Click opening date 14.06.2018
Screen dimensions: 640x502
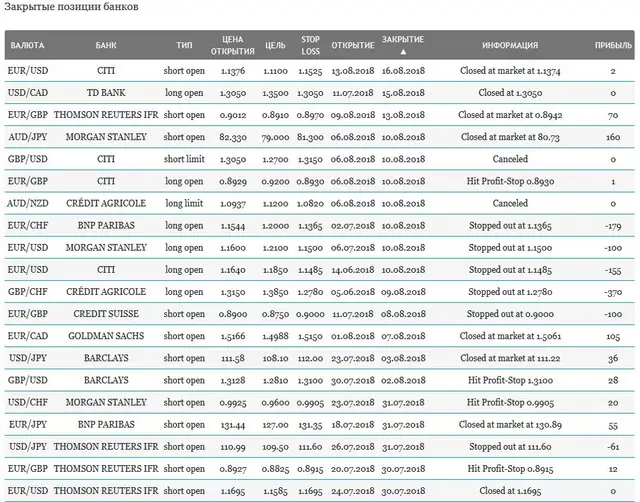coord(353,269)
